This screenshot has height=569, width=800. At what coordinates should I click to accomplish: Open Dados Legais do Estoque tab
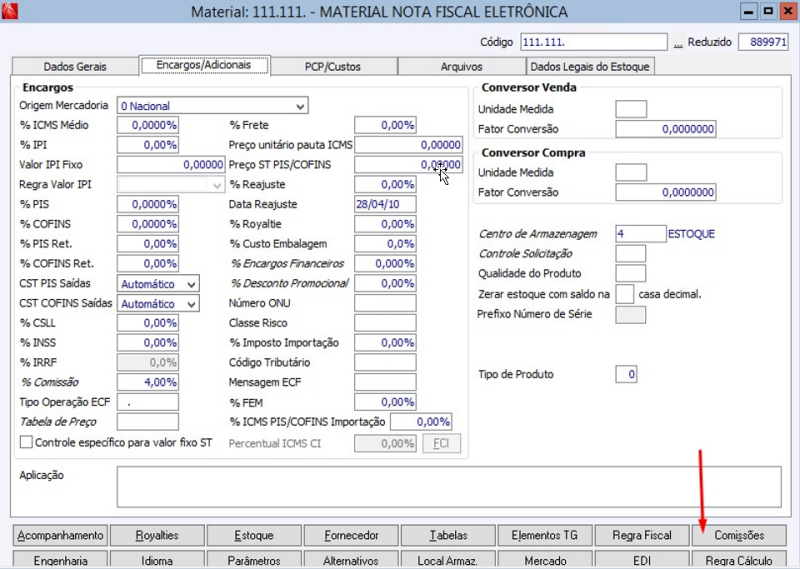pos(590,66)
